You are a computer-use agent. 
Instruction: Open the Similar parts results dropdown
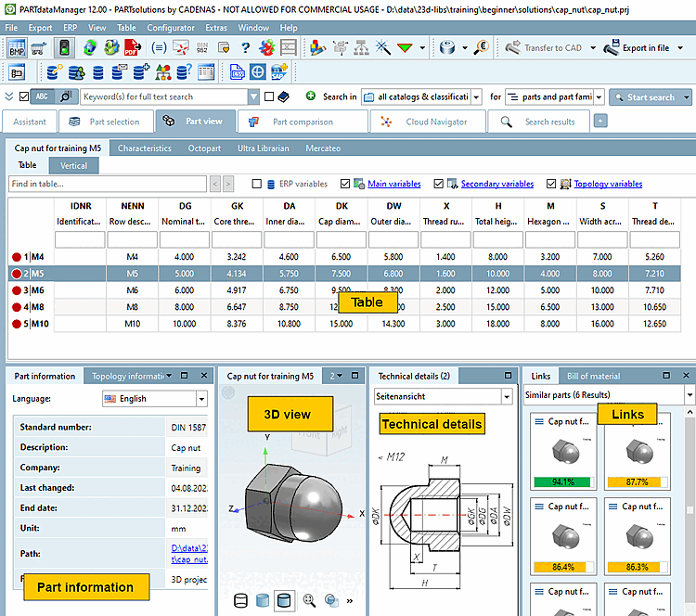click(x=688, y=395)
